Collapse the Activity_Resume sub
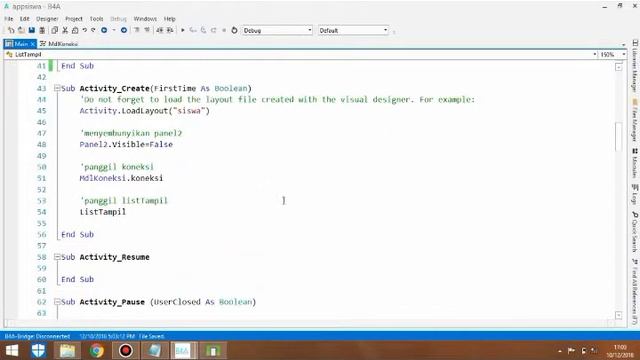 pyautogui.click(x=57, y=257)
